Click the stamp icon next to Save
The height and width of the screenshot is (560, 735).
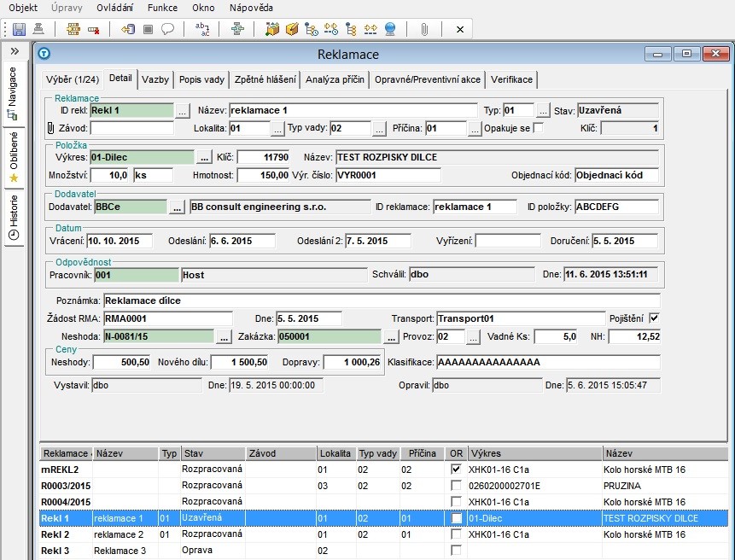[x=38, y=30]
